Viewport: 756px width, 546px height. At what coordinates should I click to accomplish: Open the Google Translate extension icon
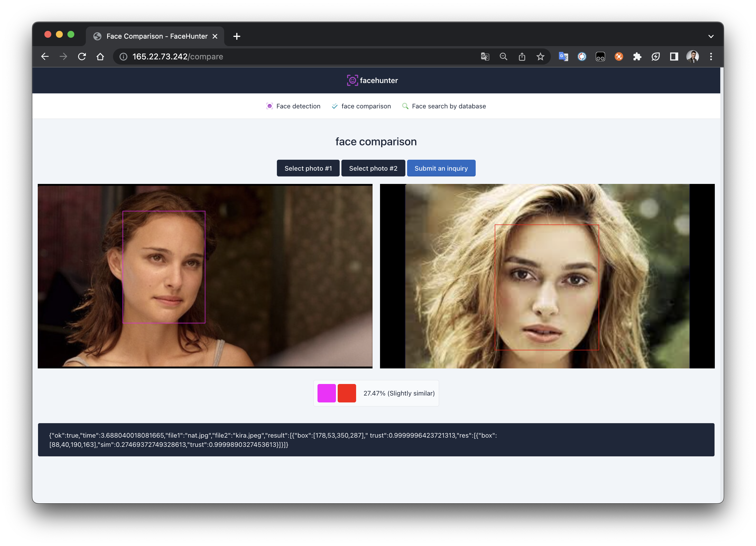(x=563, y=57)
